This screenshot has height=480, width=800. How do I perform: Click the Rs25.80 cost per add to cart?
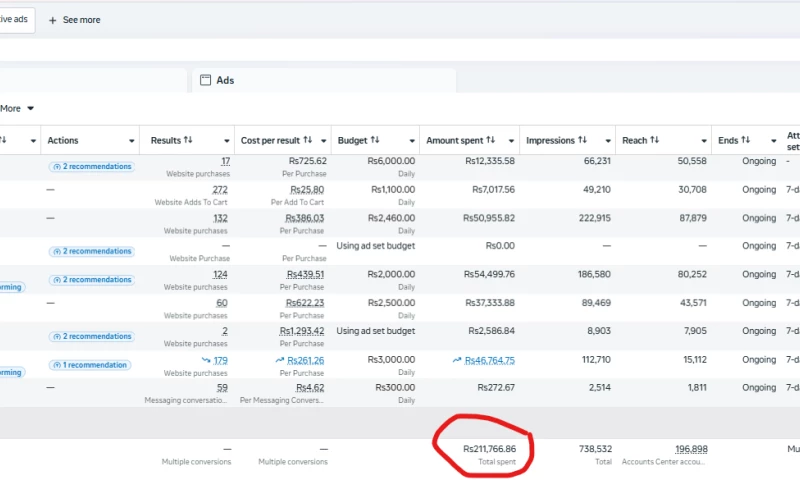pos(307,190)
